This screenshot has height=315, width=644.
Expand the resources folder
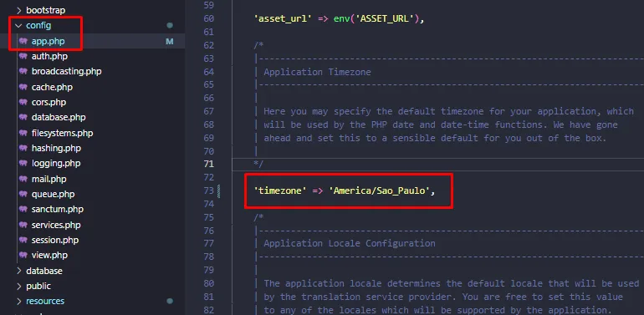[x=18, y=301]
